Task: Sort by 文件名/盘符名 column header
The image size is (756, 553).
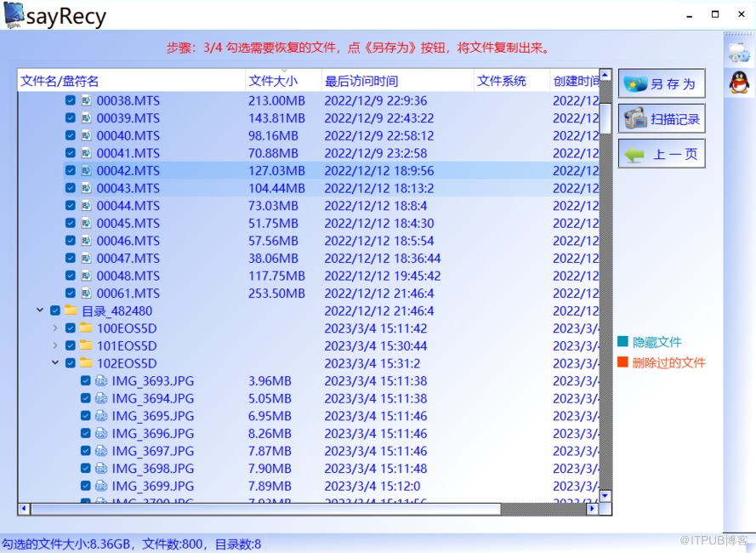Action: (x=131, y=81)
